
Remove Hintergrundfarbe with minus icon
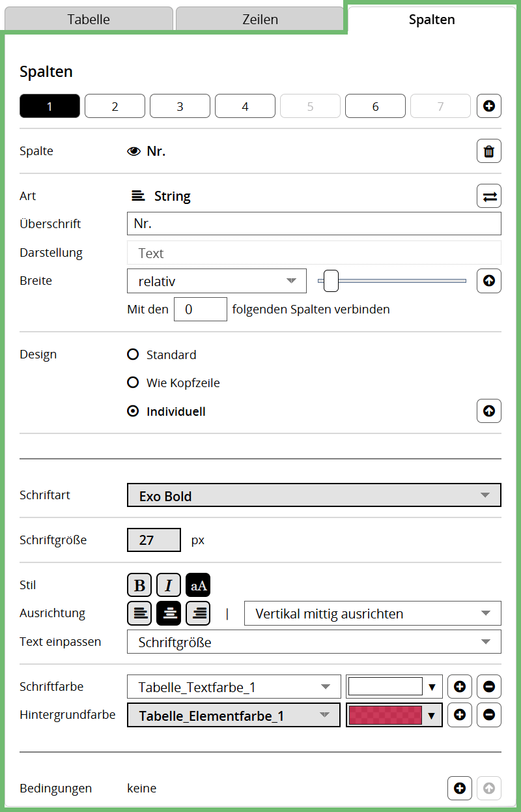[x=489, y=715]
